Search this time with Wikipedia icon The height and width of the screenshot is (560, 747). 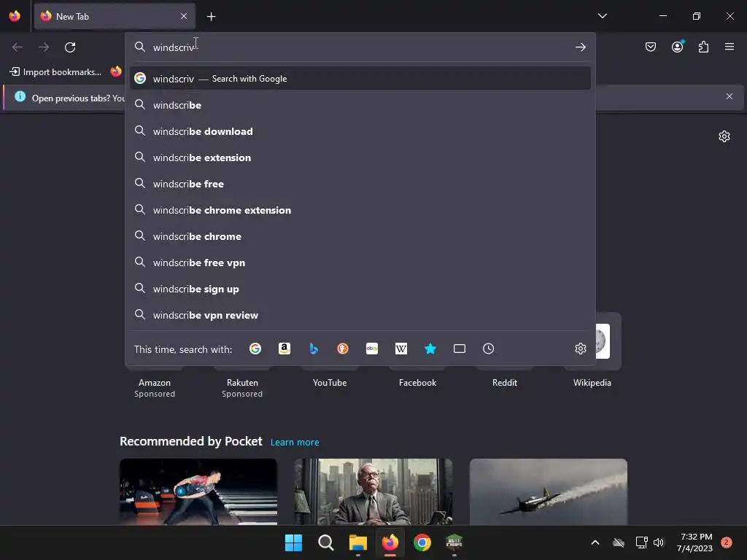pos(401,349)
